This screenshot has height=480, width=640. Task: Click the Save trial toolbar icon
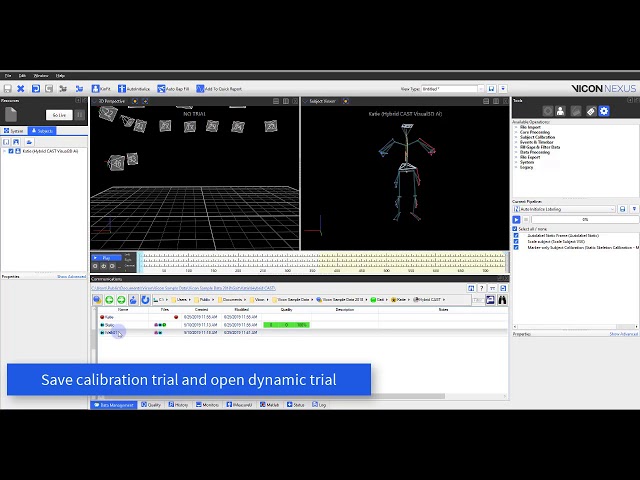pos(8,89)
